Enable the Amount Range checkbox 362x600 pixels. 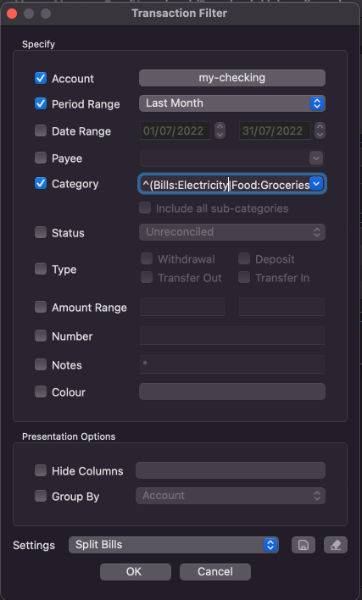point(41,307)
